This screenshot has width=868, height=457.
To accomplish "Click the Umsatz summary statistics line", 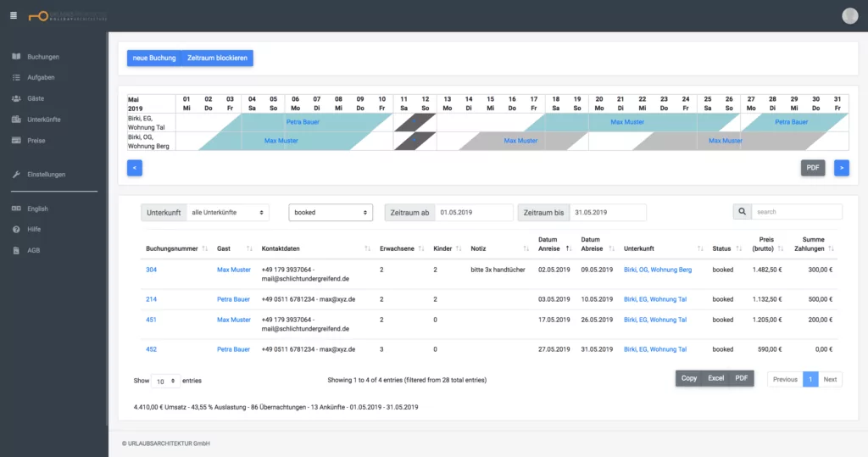I will tap(275, 407).
